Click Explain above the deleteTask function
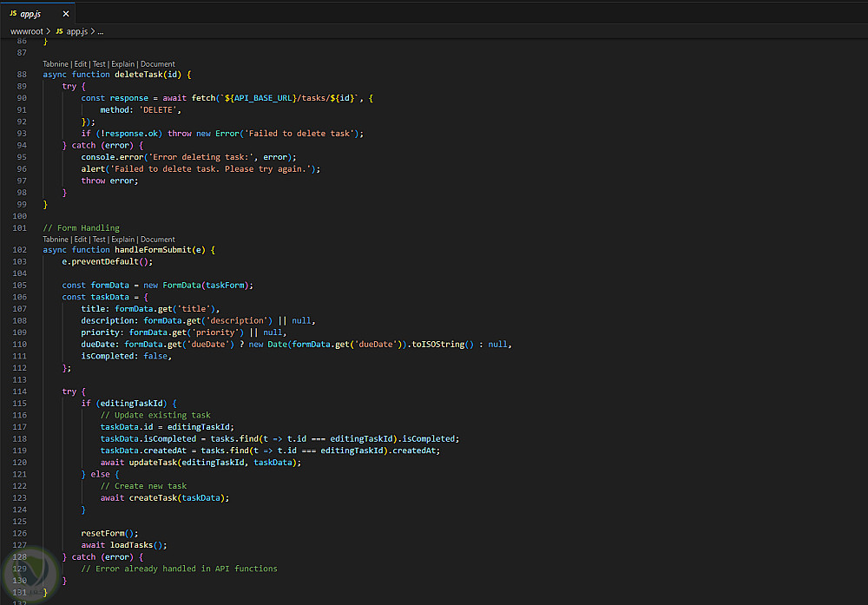 pyautogui.click(x=122, y=64)
